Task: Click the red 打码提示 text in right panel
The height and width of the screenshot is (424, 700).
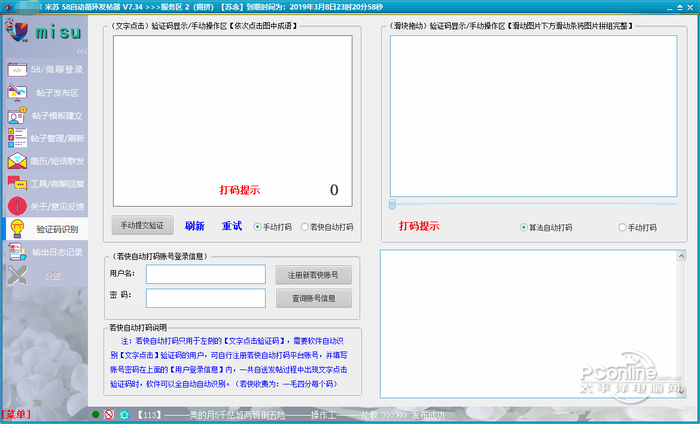Action: click(x=419, y=226)
